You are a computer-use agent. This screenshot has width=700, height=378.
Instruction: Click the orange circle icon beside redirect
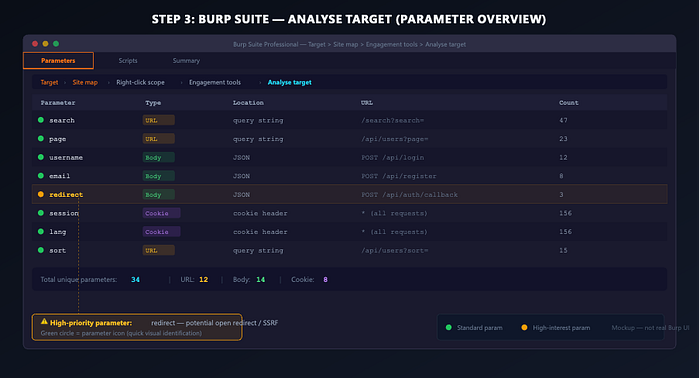[41, 194]
